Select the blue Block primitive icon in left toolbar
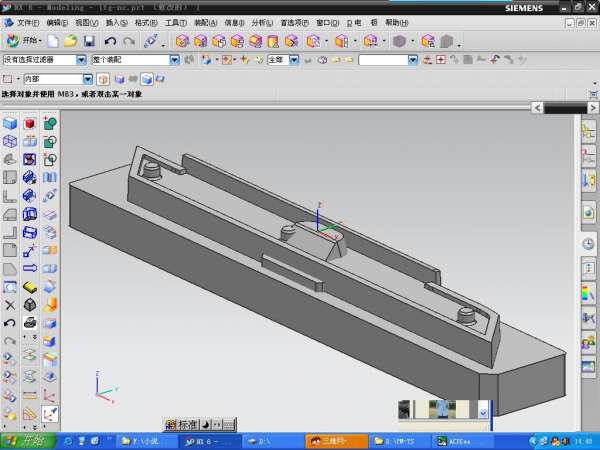600x450 pixels. coord(10,123)
